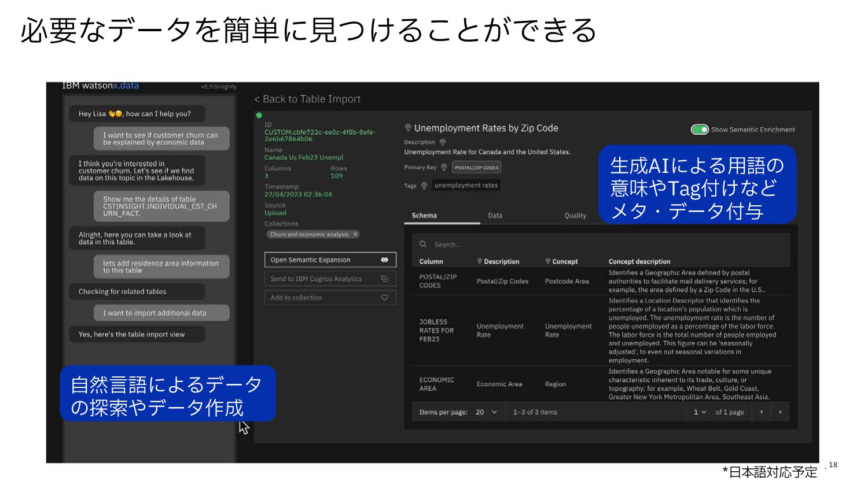Click the Add to collection button
Image resolution: width=868 pixels, height=488 pixels.
pos(330,298)
